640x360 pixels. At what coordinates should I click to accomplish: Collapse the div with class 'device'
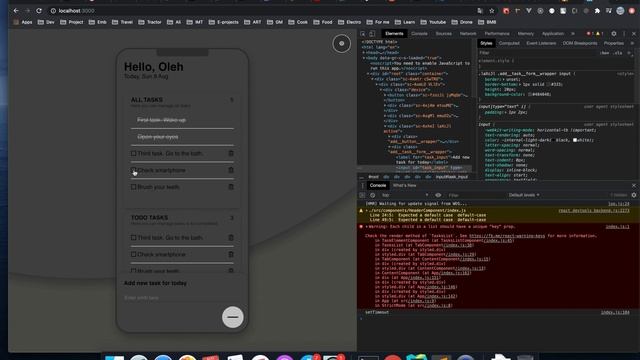click(x=381, y=89)
